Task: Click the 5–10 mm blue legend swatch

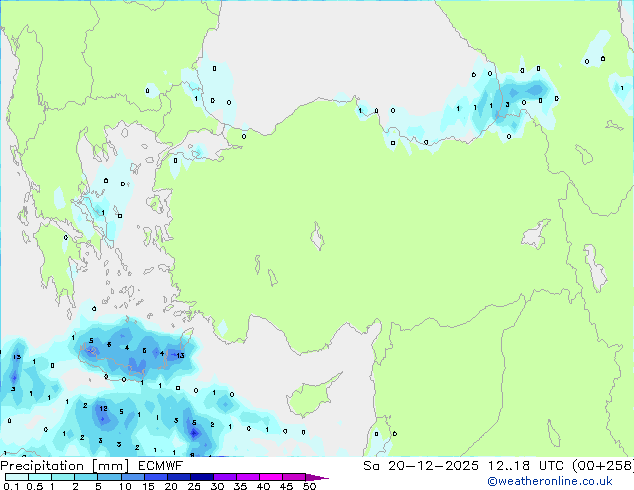Action: point(109,477)
